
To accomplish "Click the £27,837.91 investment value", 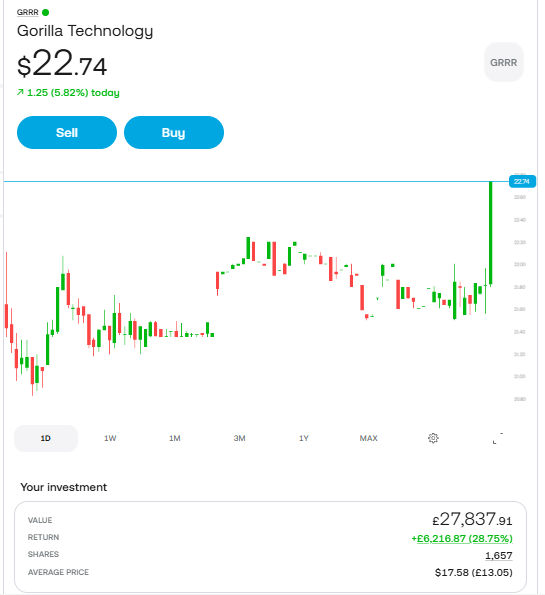I will click(x=473, y=519).
